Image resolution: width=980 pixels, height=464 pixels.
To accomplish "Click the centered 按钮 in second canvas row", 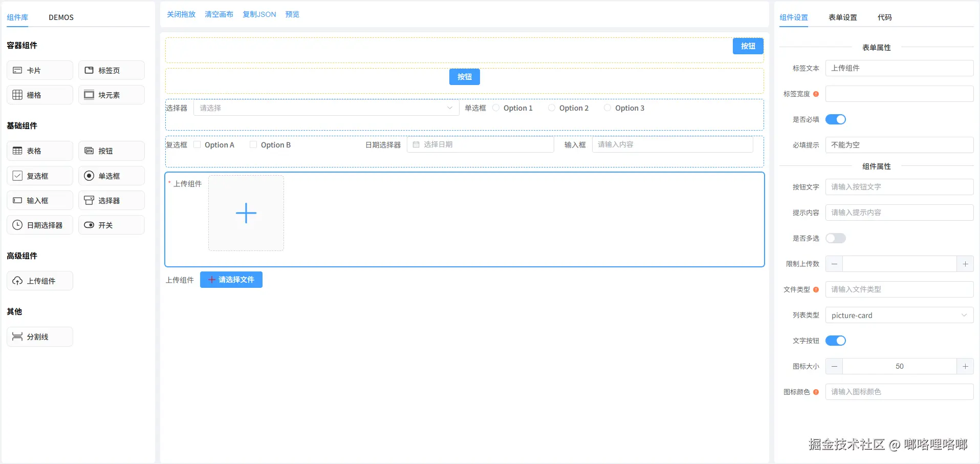I will 465,77.
